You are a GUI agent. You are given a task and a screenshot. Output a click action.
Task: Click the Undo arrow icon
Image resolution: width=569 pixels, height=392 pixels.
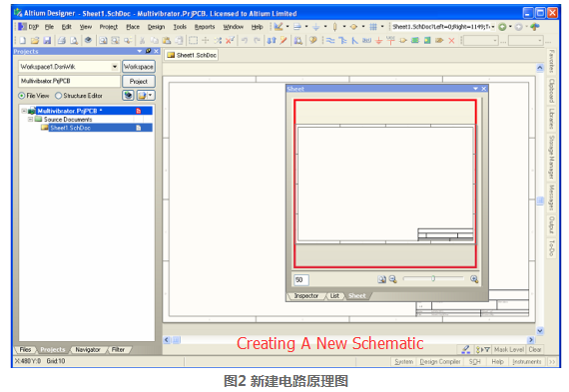[245, 40]
